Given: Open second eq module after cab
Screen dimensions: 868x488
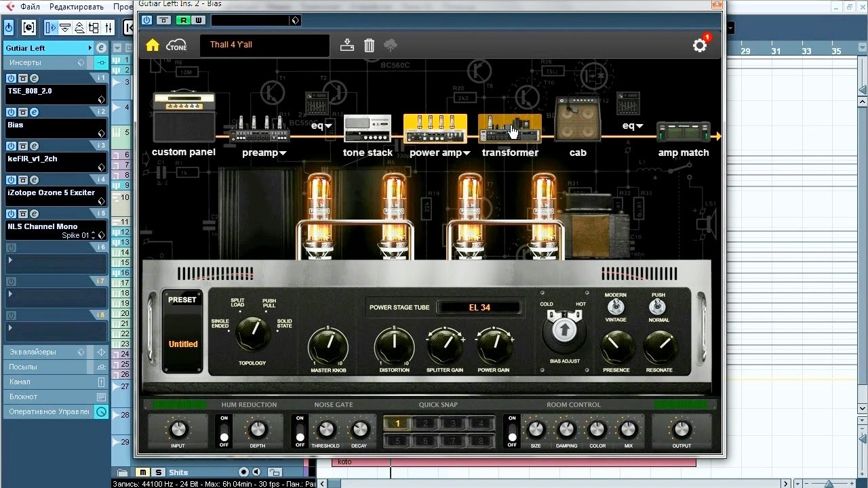Looking at the screenshot, I should point(629,103).
